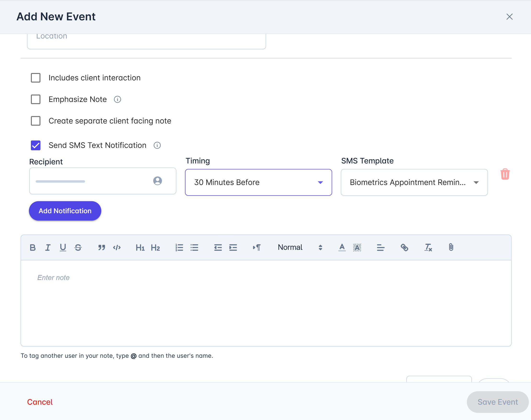Viewport: 531px width, 420px height.
Task: Apply bold formatting in the note editor
Action: [x=33, y=247]
